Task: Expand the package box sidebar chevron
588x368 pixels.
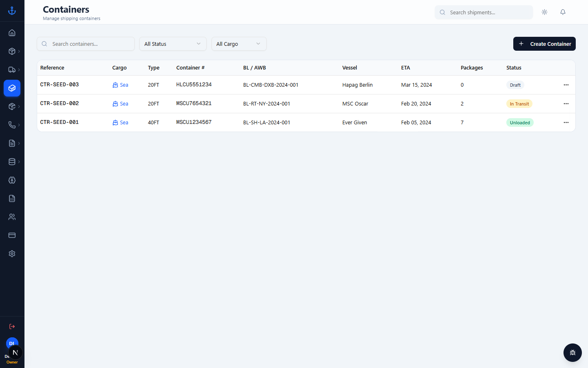Action: pos(19,51)
